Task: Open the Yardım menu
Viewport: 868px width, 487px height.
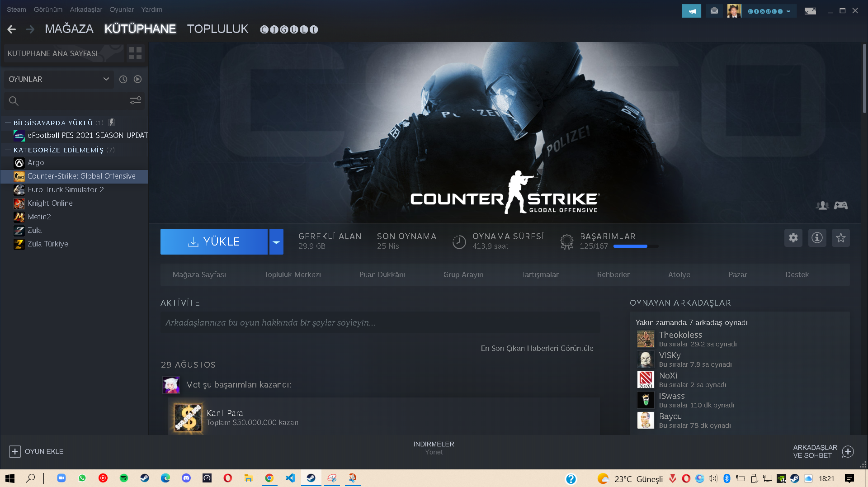Action: 151,9
